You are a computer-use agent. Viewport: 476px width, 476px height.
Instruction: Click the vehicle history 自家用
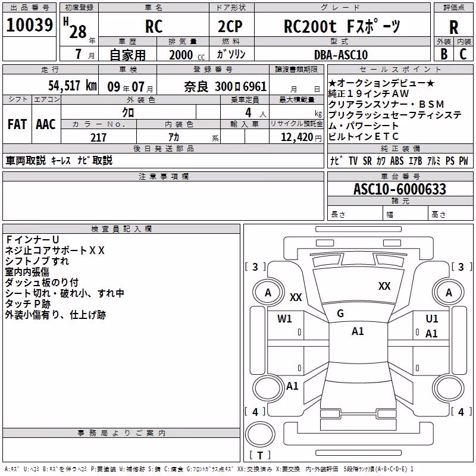[127, 55]
